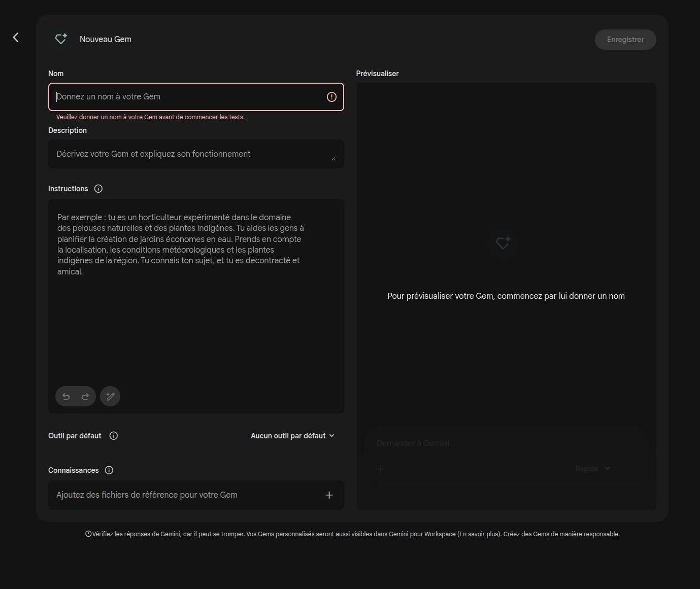The width and height of the screenshot is (700, 589).
Task: Open the info tooltip beside Connaissances
Action: pyautogui.click(x=109, y=470)
